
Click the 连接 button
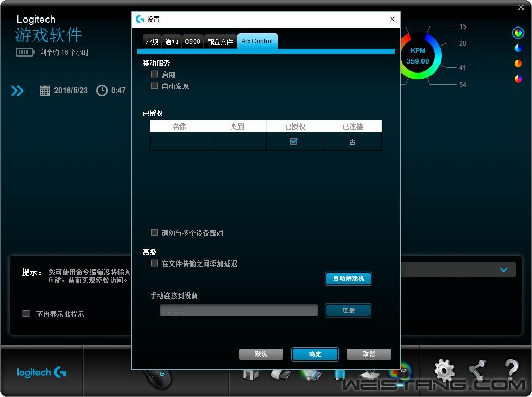coord(348,310)
